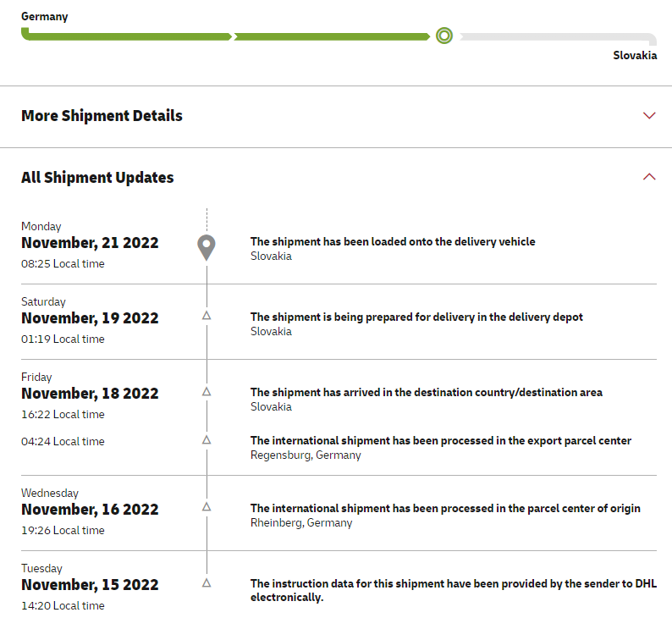Viewport: 672px width, 640px height.
Task: Click triangle marker for November 15 update
Action: pyautogui.click(x=207, y=583)
